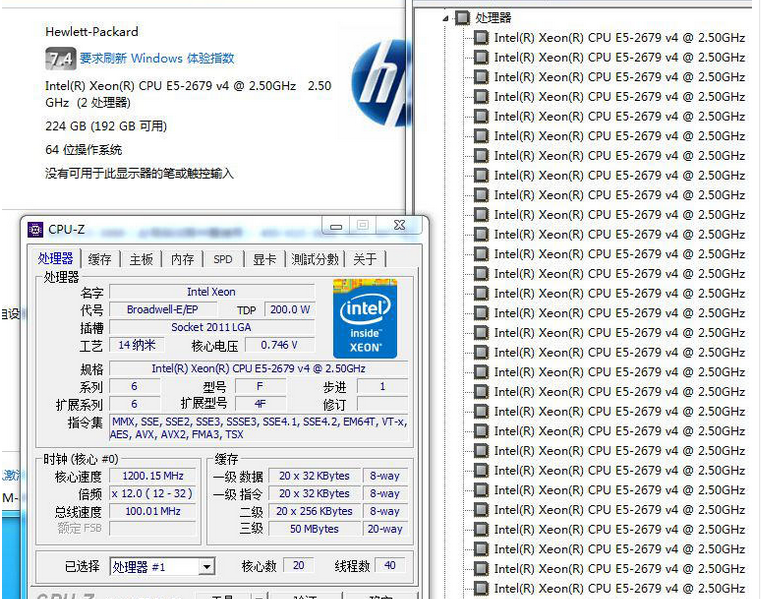Click the 核心数 value 20

click(x=298, y=565)
